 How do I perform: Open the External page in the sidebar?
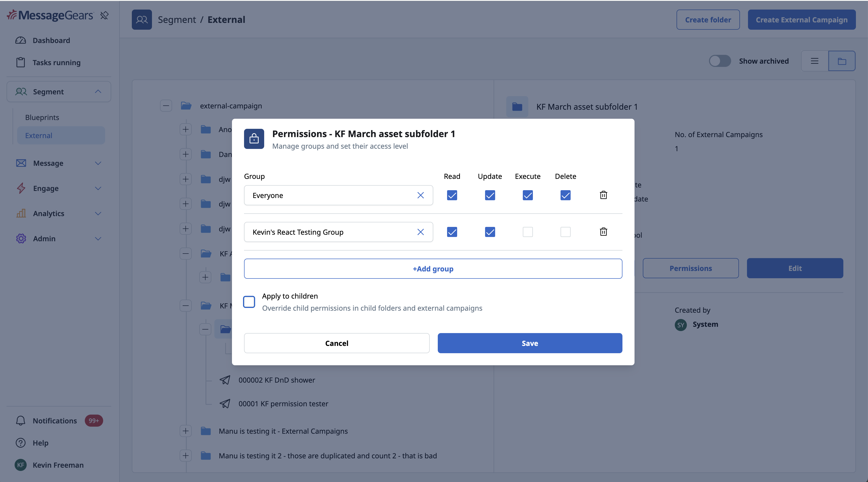coord(38,135)
